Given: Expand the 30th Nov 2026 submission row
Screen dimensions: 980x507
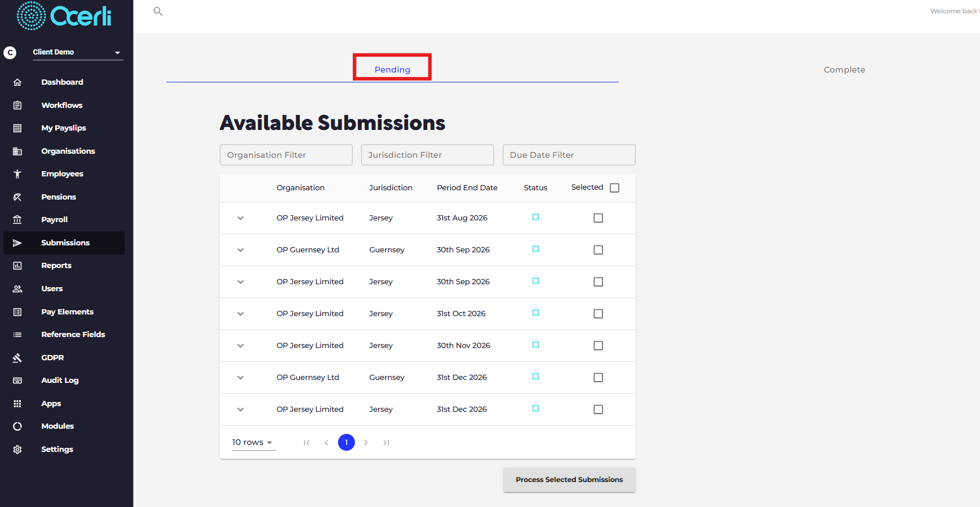Looking at the screenshot, I should (241, 346).
